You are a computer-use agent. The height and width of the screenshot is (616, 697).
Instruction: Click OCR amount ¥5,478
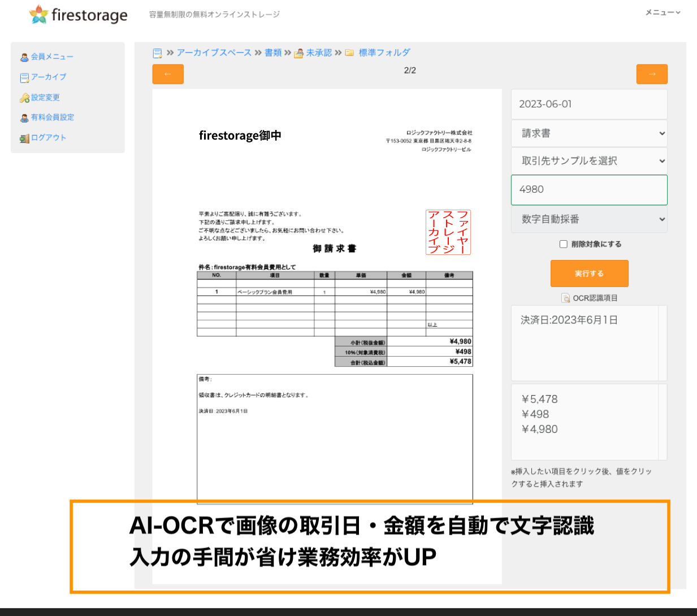(539, 399)
